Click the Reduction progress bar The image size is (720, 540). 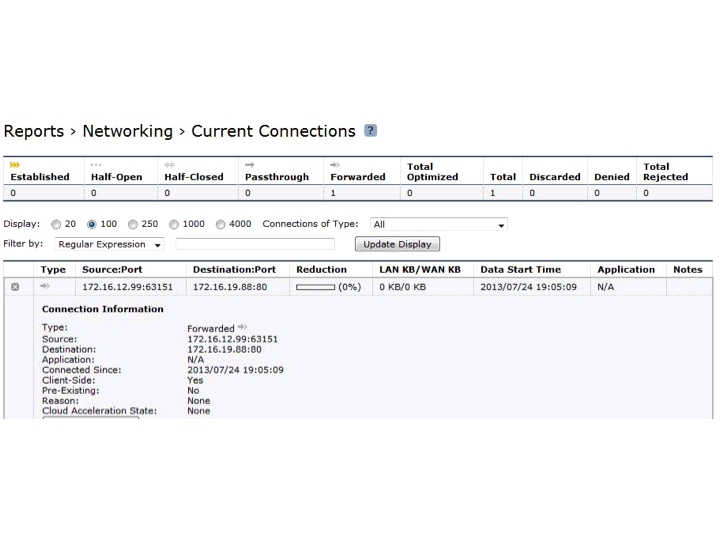tap(316, 287)
